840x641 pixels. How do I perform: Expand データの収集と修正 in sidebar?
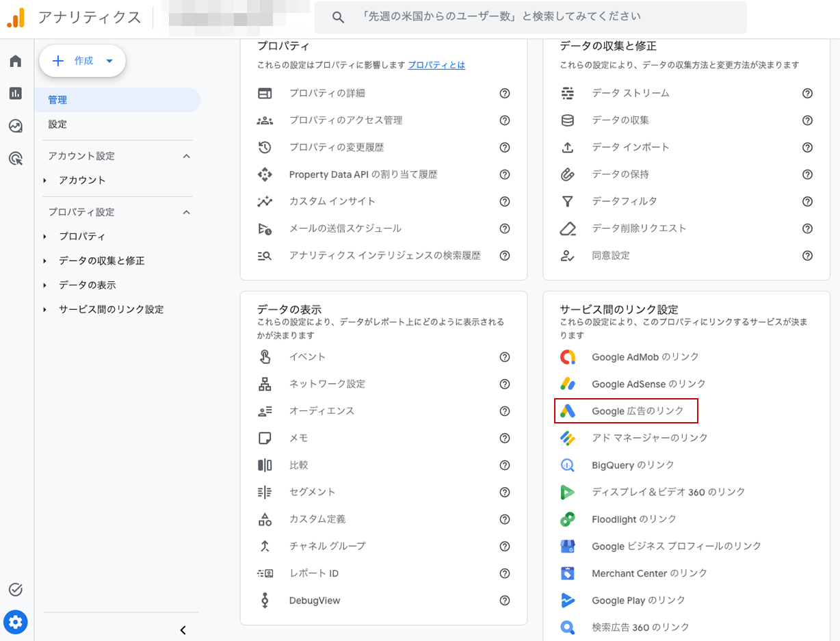click(x=45, y=261)
